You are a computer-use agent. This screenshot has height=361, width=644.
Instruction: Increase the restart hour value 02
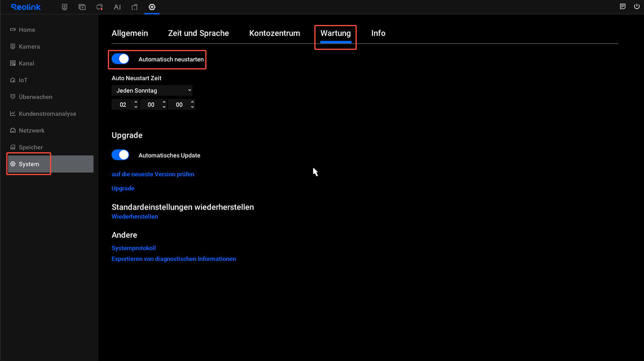tap(136, 102)
